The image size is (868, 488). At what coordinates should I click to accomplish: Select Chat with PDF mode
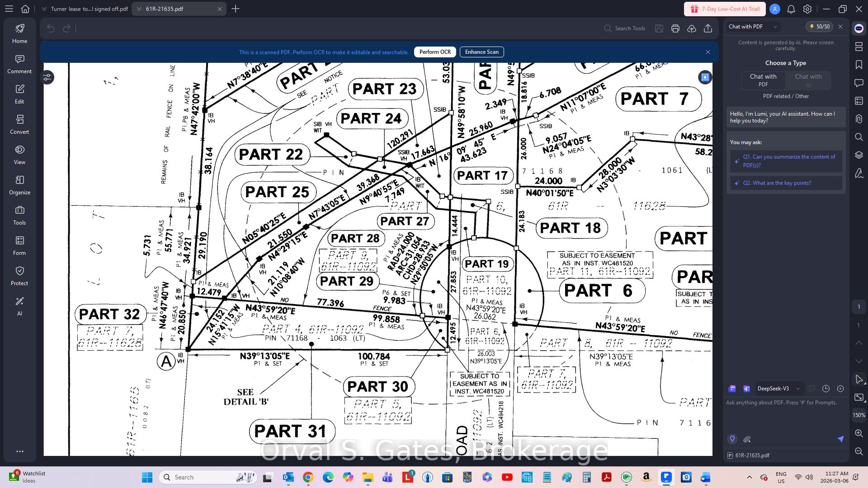763,80
